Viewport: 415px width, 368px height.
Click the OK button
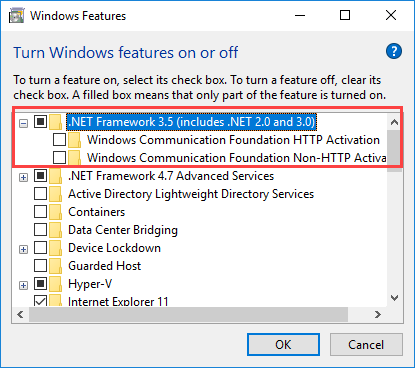coord(283,345)
